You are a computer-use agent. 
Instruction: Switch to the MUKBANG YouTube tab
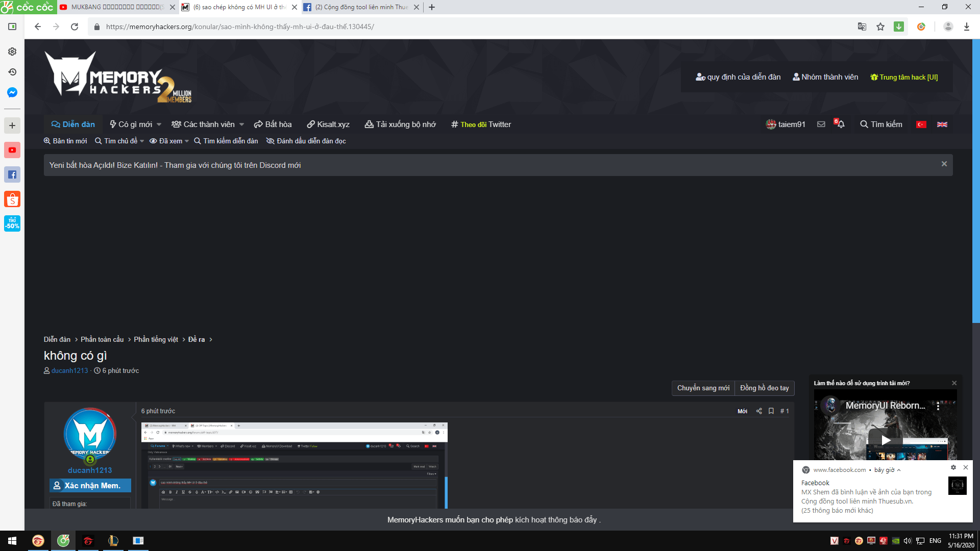(x=117, y=7)
